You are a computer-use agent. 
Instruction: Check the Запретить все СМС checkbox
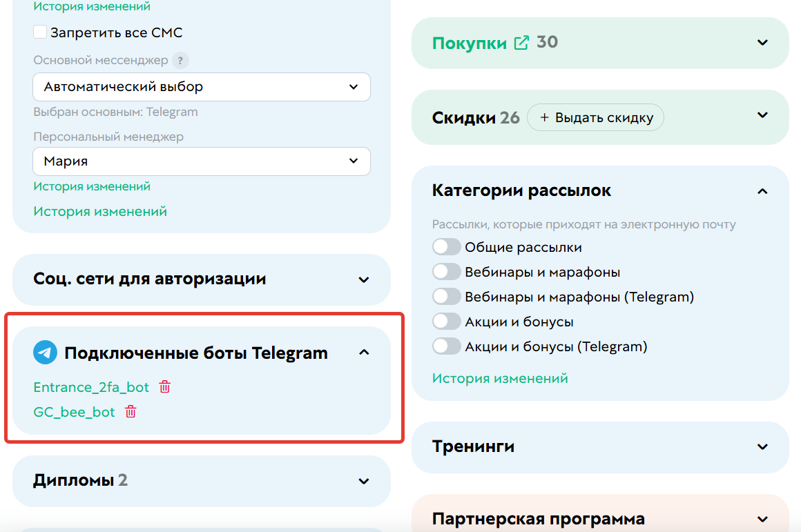tap(39, 32)
